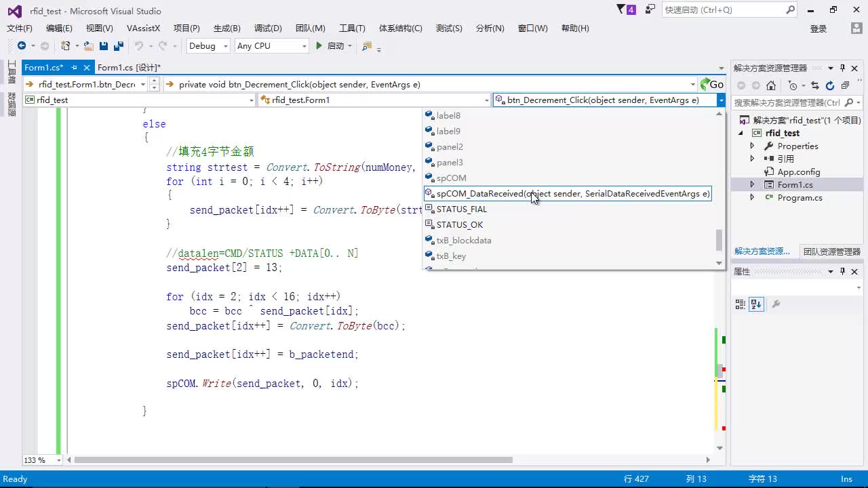This screenshot has height=488, width=868.
Task: Expand the Program.cs tree node
Action: [x=752, y=197]
